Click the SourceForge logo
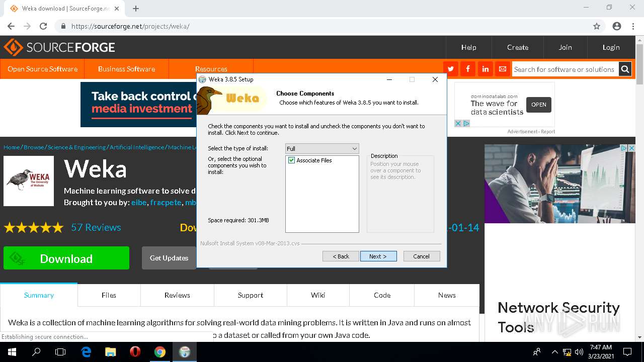Image resolution: width=644 pixels, height=362 pixels. coord(59,47)
